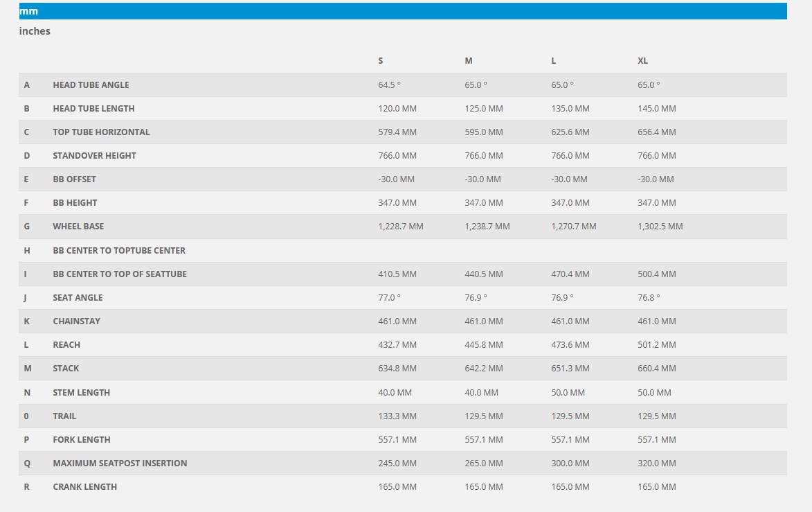Click the XL size column header

pos(642,61)
